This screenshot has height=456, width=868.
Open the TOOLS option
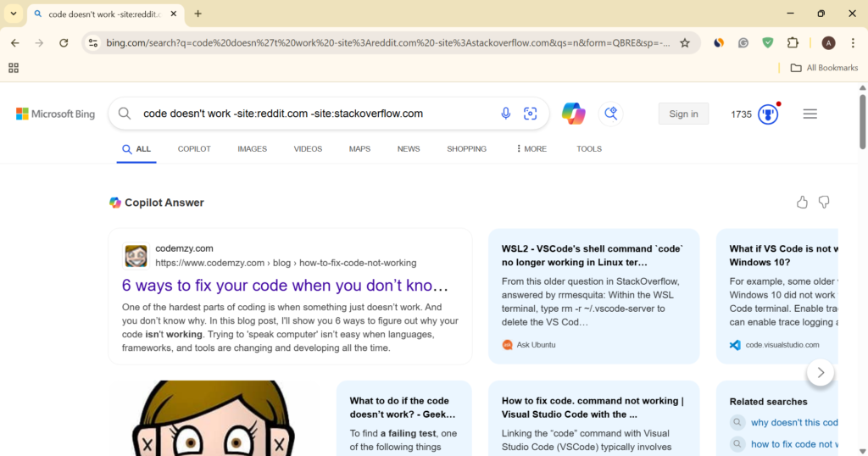coord(589,149)
